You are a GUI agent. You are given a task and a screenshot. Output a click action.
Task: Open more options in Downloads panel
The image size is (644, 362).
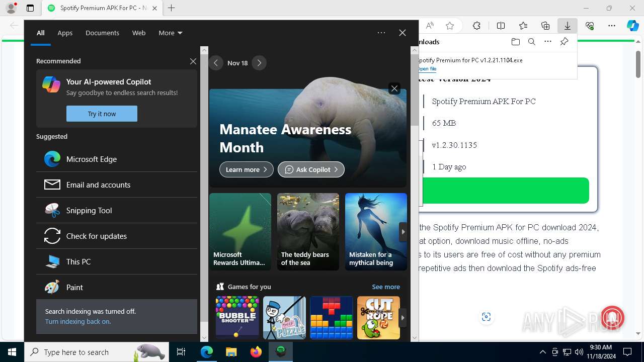click(x=548, y=42)
